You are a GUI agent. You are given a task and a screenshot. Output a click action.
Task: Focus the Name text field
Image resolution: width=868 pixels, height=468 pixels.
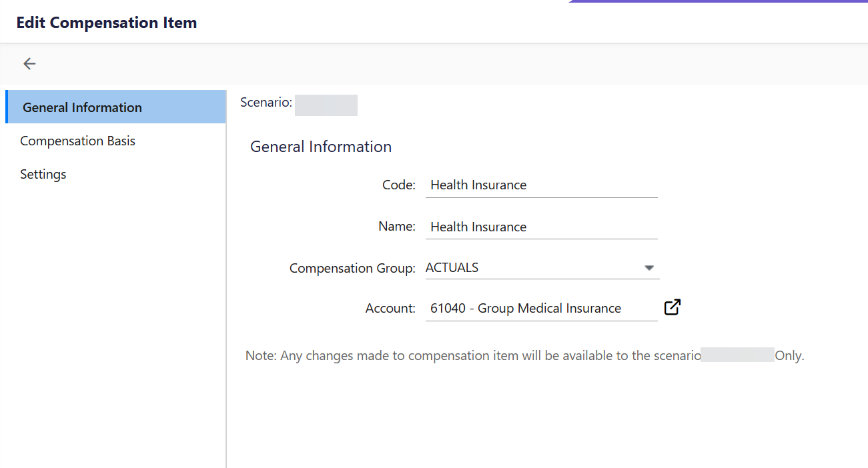[541, 227]
